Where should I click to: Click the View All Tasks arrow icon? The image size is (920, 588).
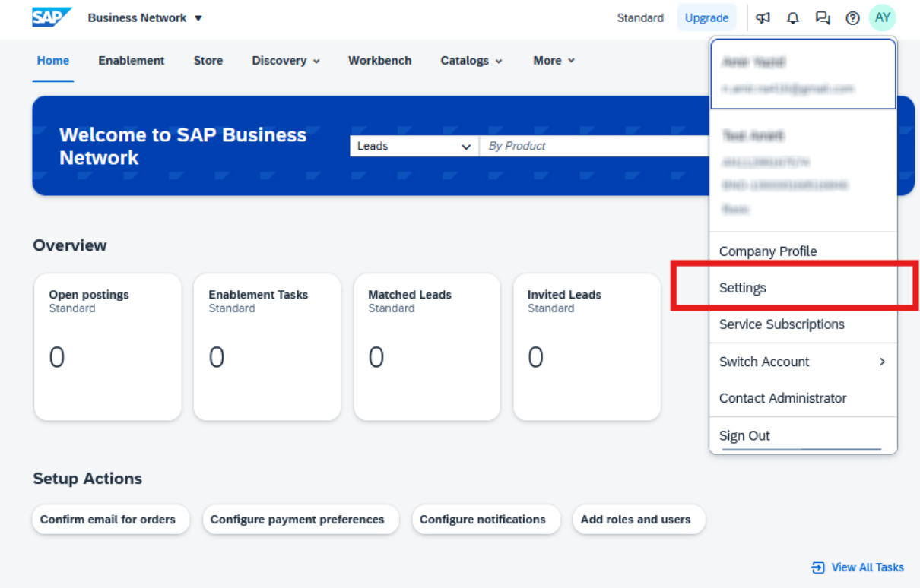tap(818, 567)
